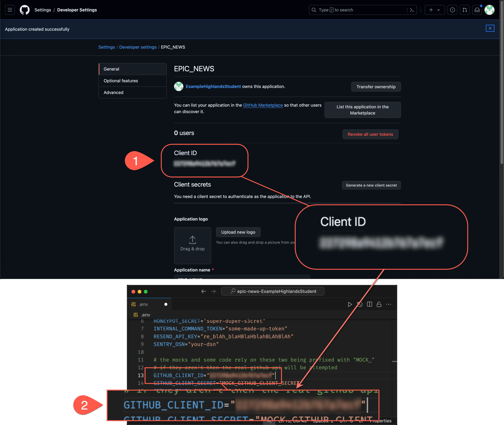Click Developer Settings in the top header
Image resolution: width=504 pixels, height=425 pixels.
tap(77, 10)
